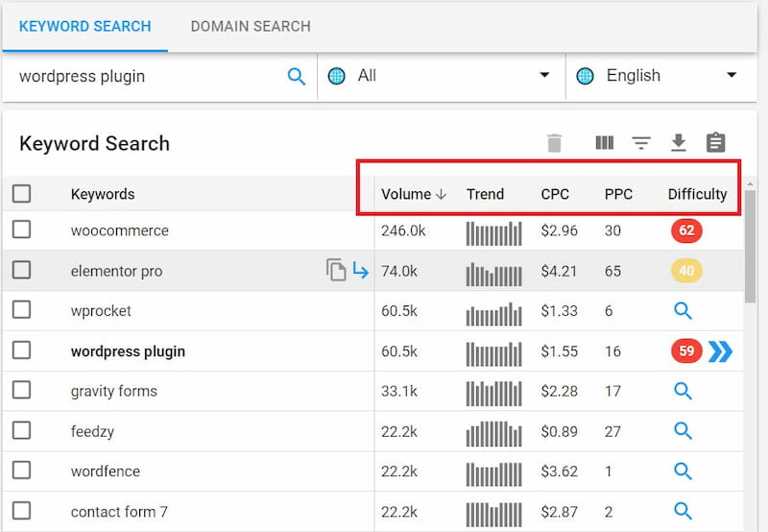
Task: Click the globe icon next to All
Action: [337, 76]
